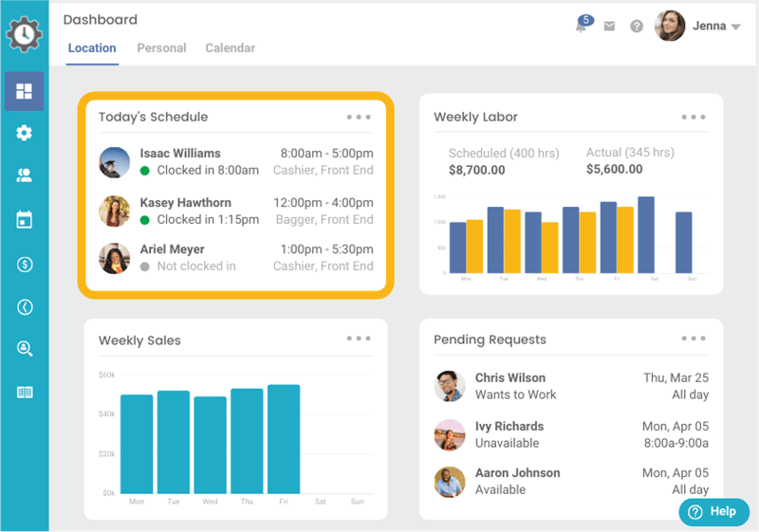Open the employees icon in sidebar
759x532 pixels.
click(24, 175)
